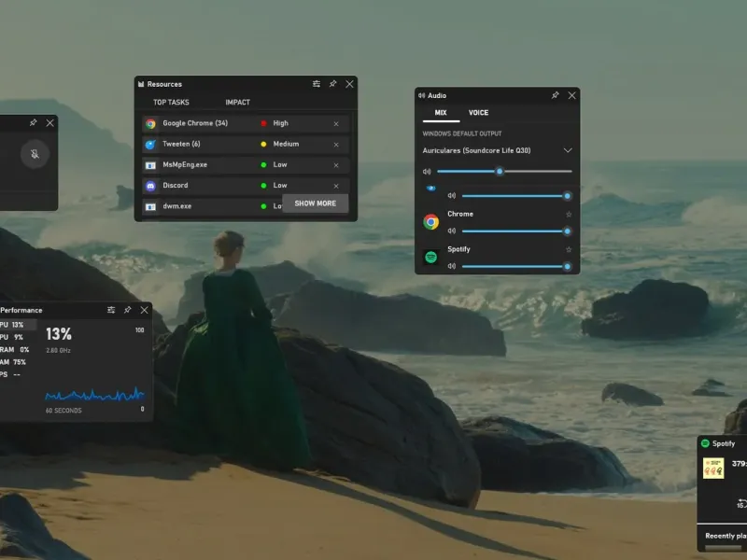
Task: Adjust the system sounds volume slider
Action: point(516,196)
